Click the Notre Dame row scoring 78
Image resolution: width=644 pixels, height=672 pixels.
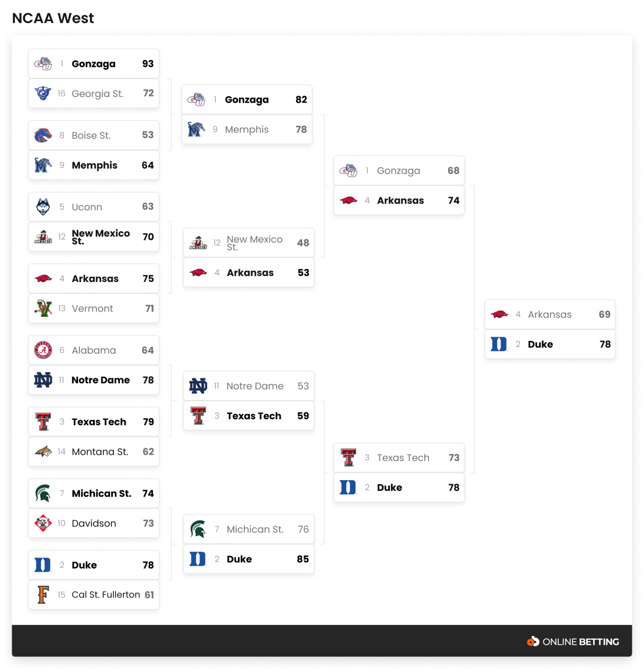(x=94, y=380)
